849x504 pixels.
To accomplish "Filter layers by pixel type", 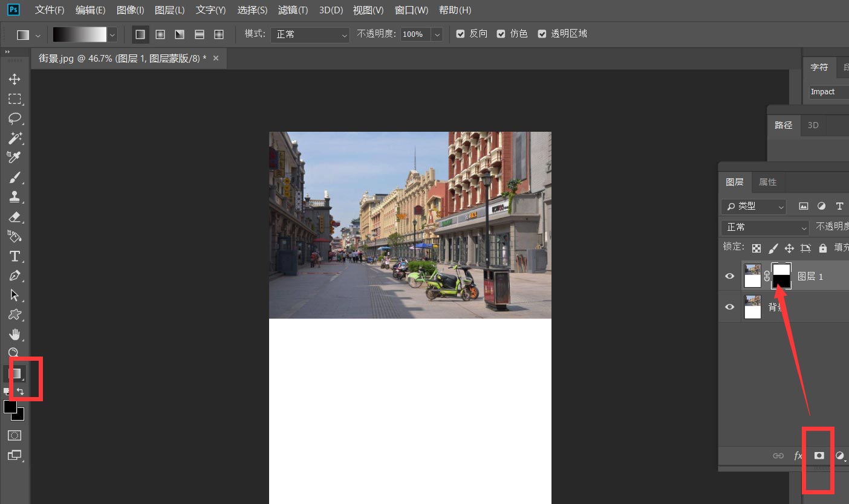I will (x=803, y=206).
